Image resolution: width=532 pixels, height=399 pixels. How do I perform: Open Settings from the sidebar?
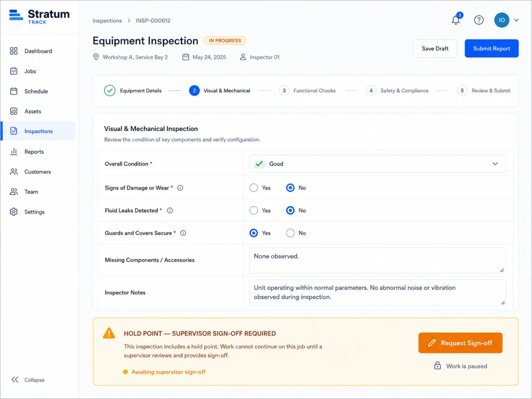click(x=38, y=212)
